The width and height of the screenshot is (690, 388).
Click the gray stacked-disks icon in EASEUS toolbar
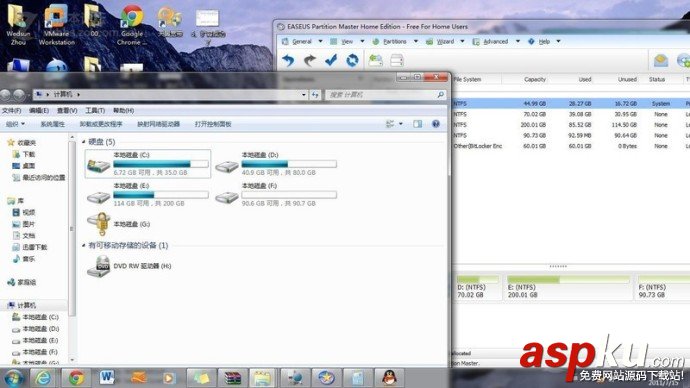[x=396, y=60]
